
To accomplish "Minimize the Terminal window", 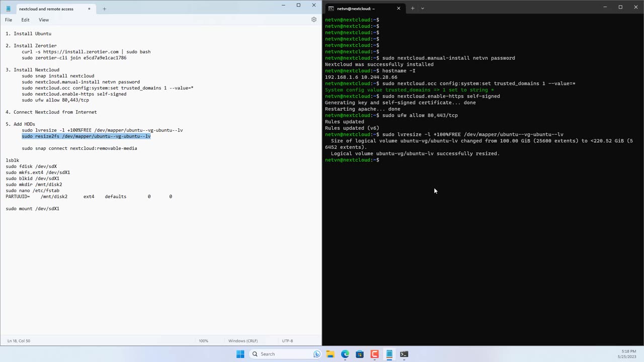I will pyautogui.click(x=606, y=7).
